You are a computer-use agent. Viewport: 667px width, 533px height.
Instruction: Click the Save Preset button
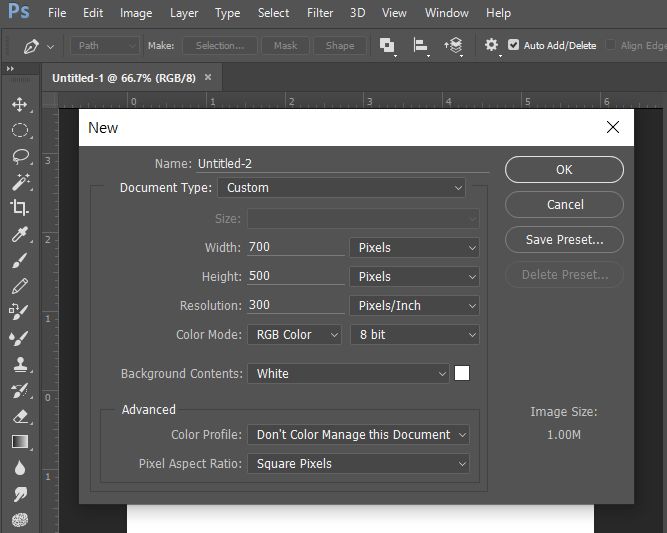[564, 239]
